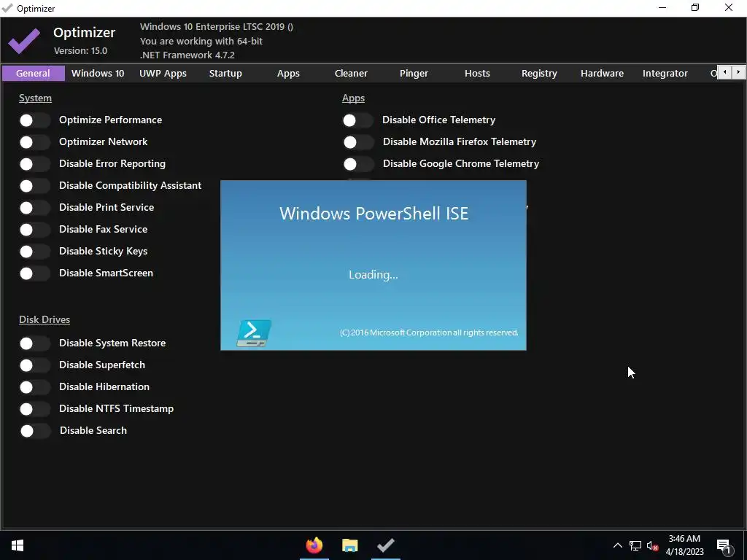Toggle Disable NTFS Timestamp switch
The height and width of the screenshot is (560, 747).
click(x=35, y=409)
